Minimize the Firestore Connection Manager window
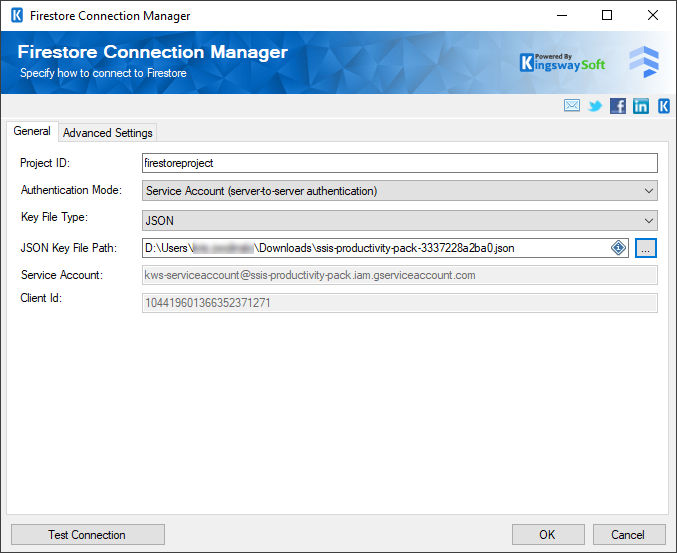 click(x=562, y=16)
